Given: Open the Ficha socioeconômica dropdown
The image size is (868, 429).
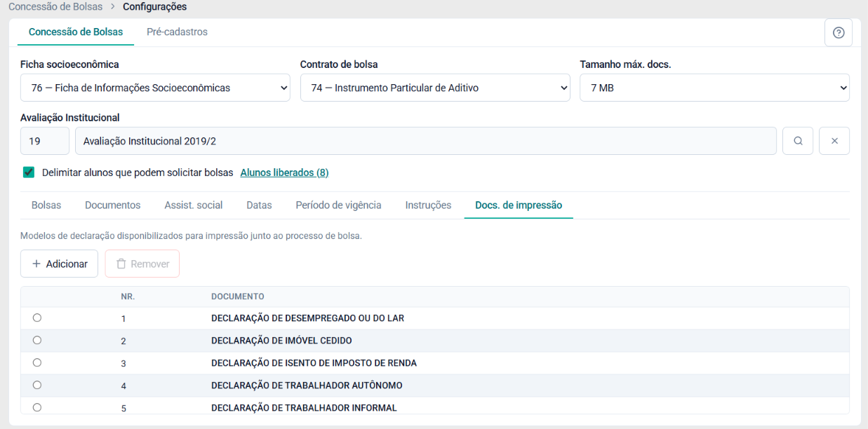Looking at the screenshot, I should coord(155,88).
